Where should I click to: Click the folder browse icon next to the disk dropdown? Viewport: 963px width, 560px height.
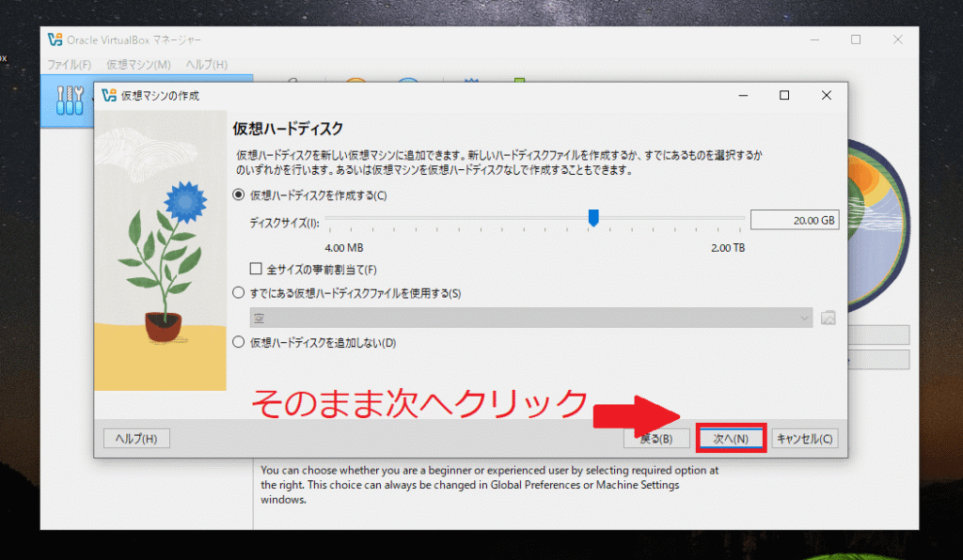click(x=828, y=318)
